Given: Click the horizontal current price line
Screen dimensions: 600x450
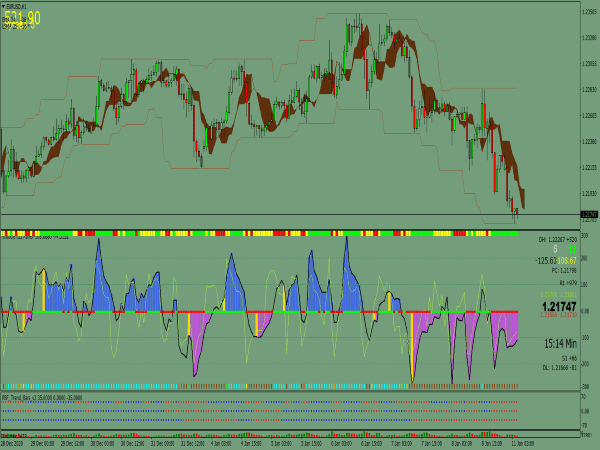Looking at the screenshot, I should click(x=290, y=214).
